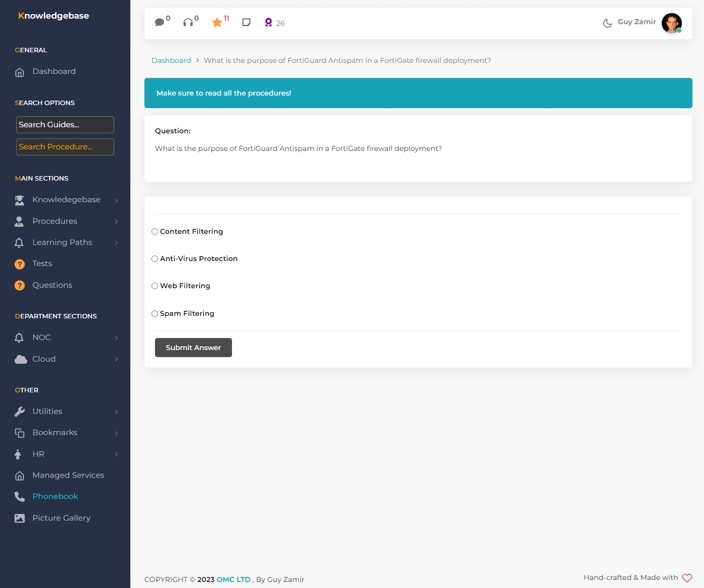
Task: Click the NOC bell icon
Action: pos(19,338)
